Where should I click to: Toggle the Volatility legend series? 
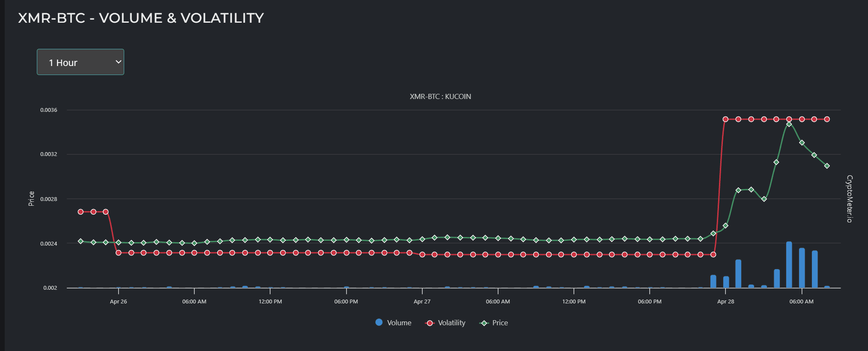[x=445, y=323]
